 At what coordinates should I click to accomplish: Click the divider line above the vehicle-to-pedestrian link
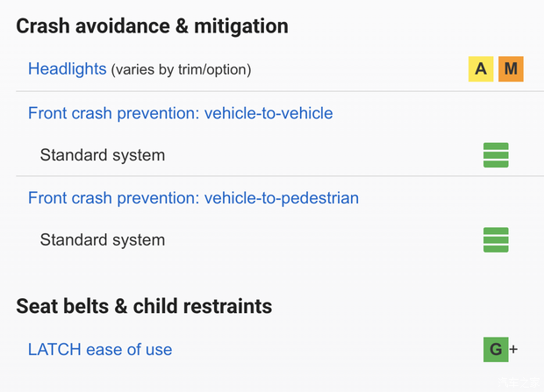point(272,176)
